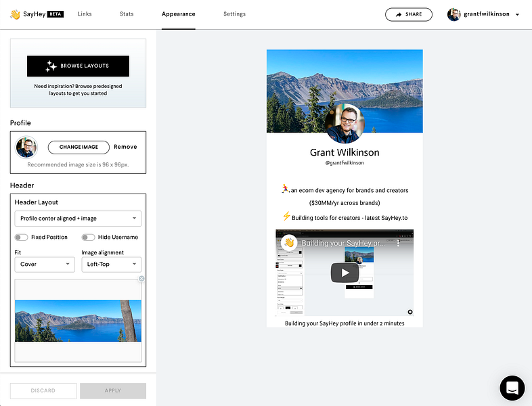The width and height of the screenshot is (532, 406).
Task: Click the '($30MM/yr across brands)' text
Action: click(345, 203)
